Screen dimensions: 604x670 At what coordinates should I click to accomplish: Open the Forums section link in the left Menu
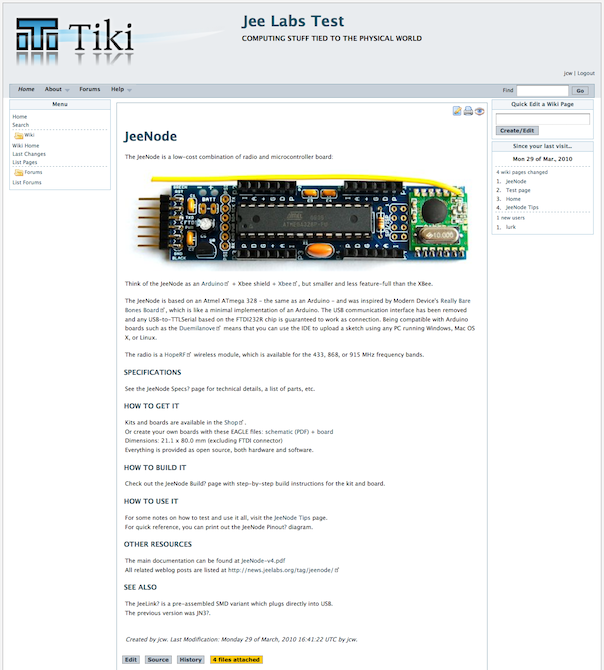pos(33,172)
